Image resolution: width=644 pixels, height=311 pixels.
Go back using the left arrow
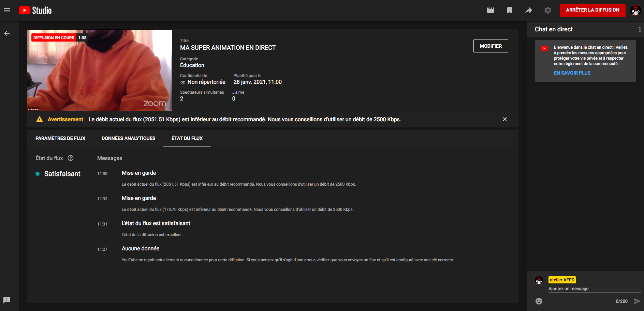7,33
